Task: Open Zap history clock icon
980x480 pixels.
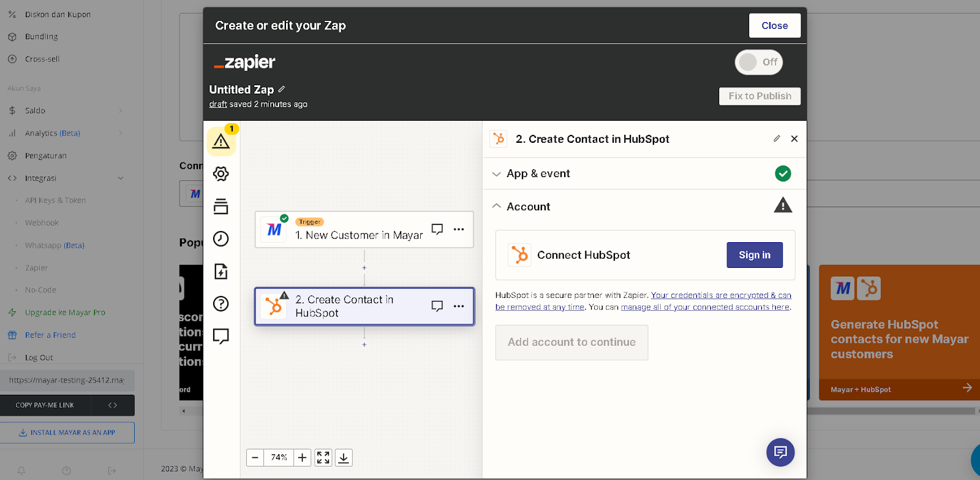Action: (x=221, y=239)
